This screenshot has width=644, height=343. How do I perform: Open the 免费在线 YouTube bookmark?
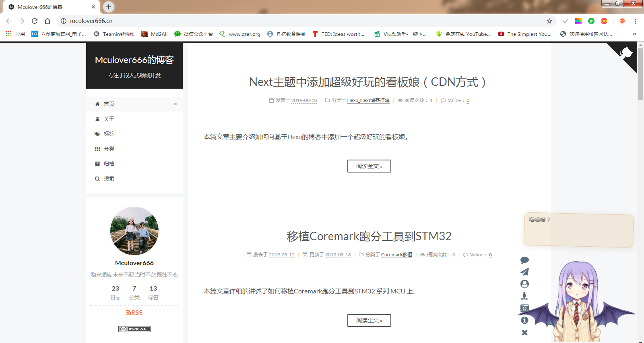point(464,34)
